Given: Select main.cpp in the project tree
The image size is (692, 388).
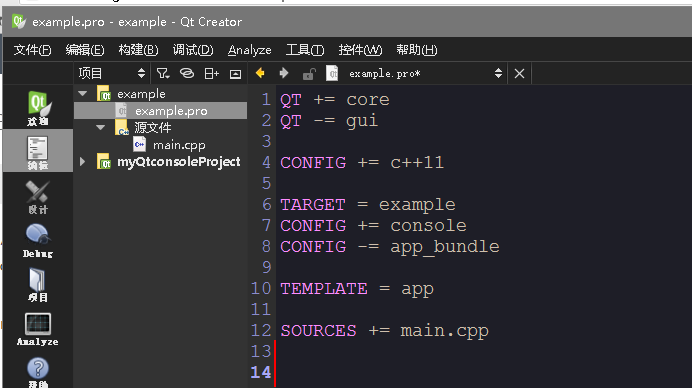Looking at the screenshot, I should pyautogui.click(x=179, y=145).
